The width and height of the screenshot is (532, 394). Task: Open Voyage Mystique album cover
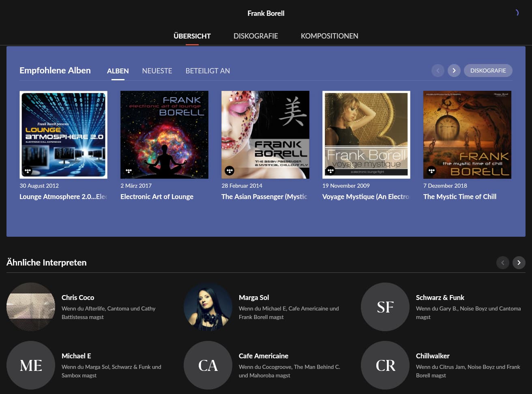pos(366,135)
